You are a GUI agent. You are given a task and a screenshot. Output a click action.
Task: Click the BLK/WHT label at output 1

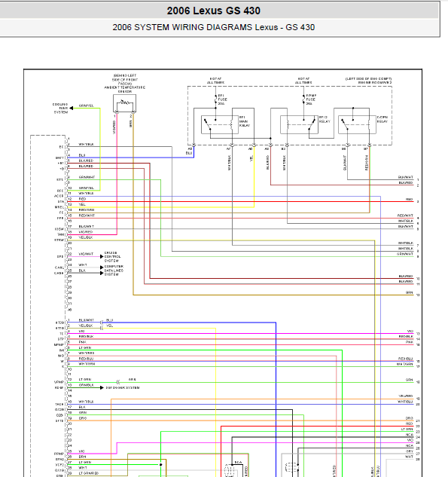[x=405, y=177]
